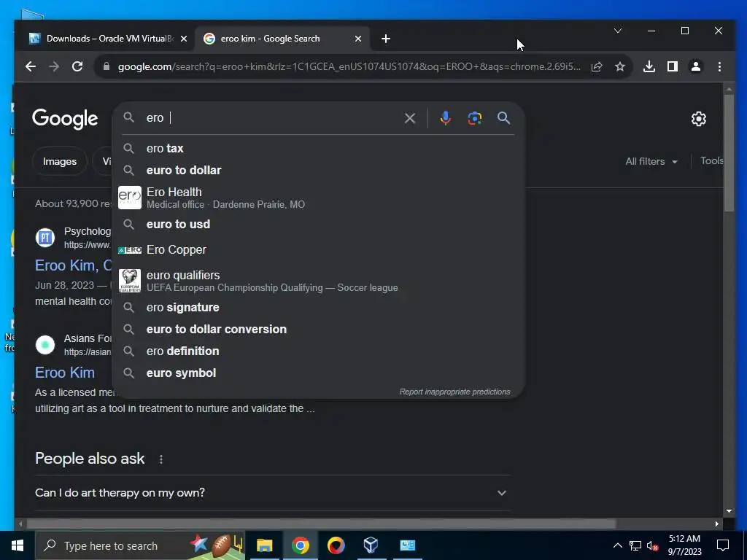Open Chrome three-dot menu
This screenshot has height=560, width=747.
pos(719,66)
